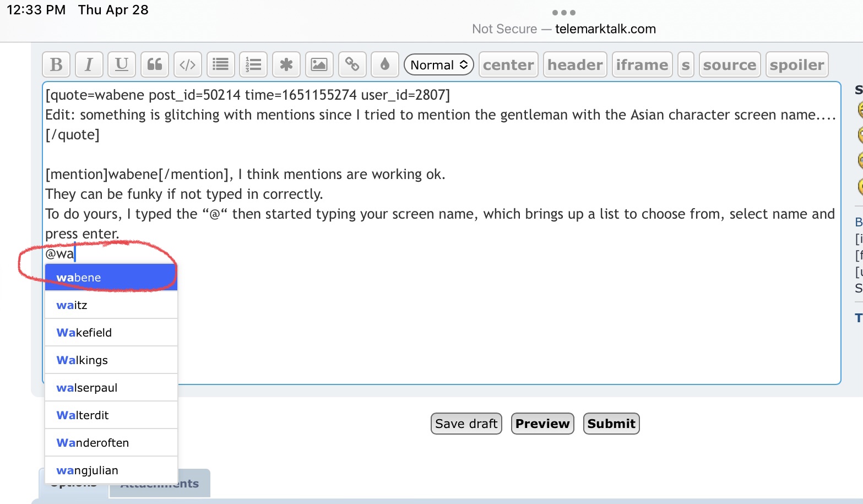Toggle bold text formatting

[x=56, y=65]
